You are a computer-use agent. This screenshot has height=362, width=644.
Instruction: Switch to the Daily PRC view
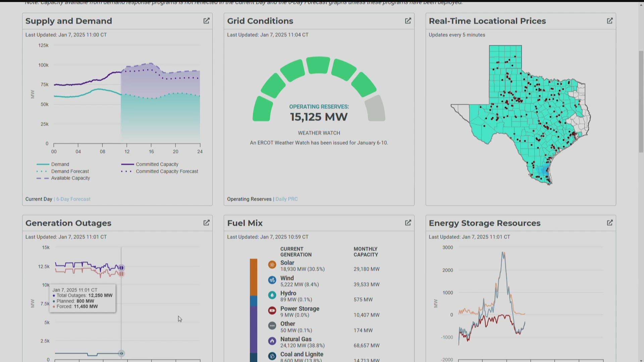click(x=286, y=199)
